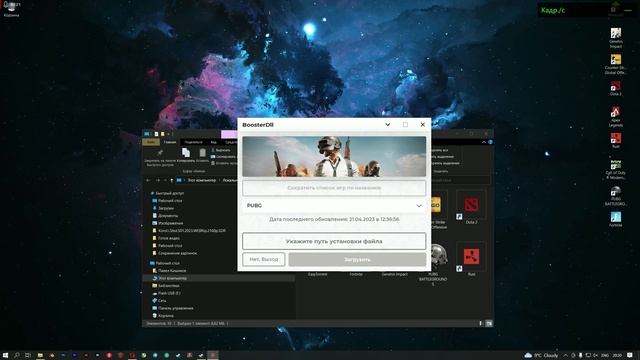Open the 'Файл' tab in File Explorer
640x360 pixels.
(151, 142)
